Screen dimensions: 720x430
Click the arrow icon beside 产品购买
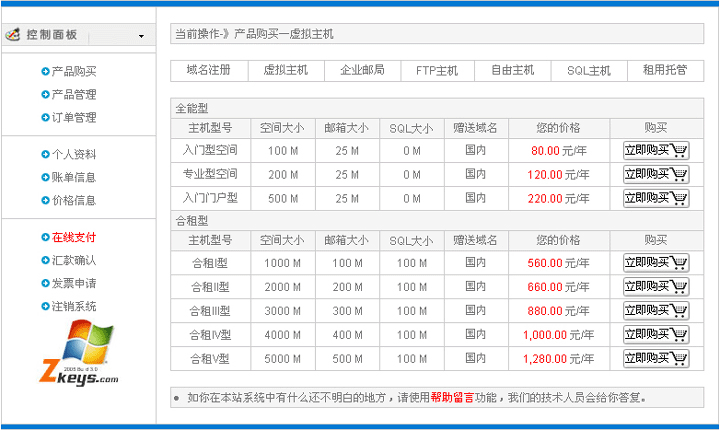[x=45, y=72]
